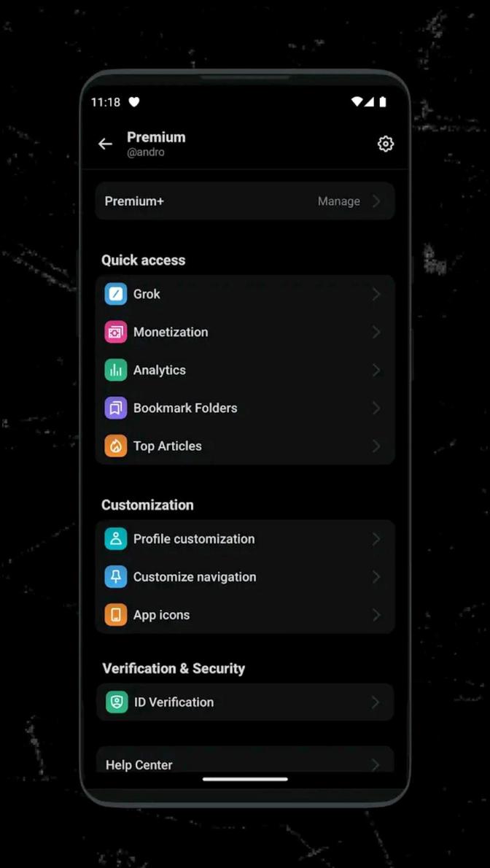Expand the Grok row chevron
Viewport: 490px width, 868px height.
376,294
